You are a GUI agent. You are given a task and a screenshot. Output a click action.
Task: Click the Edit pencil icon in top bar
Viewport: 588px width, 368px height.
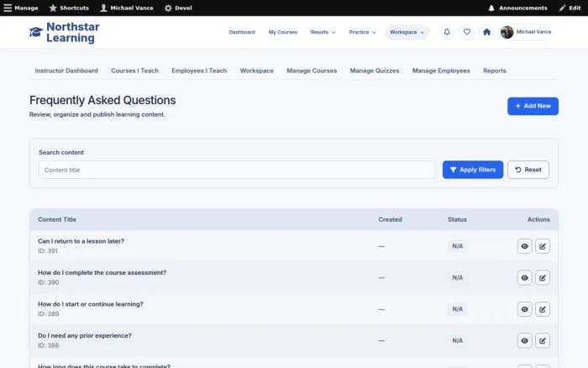[x=562, y=8]
